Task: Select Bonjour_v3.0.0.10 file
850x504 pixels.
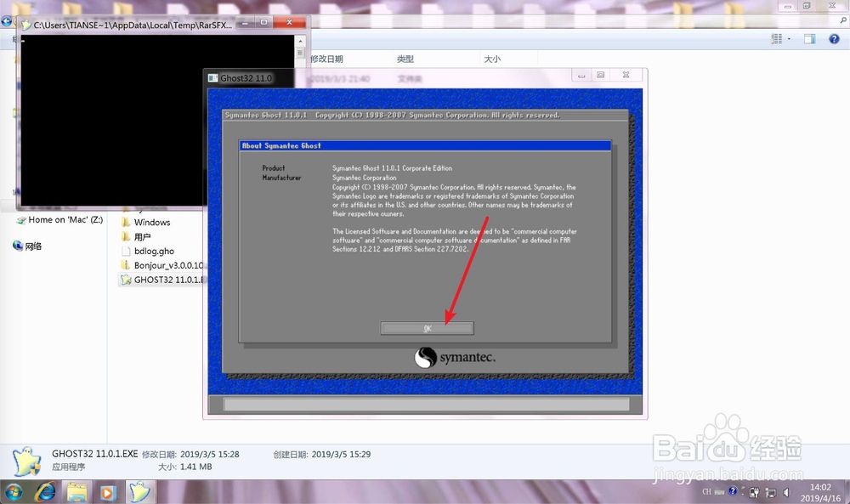Action: [x=161, y=265]
